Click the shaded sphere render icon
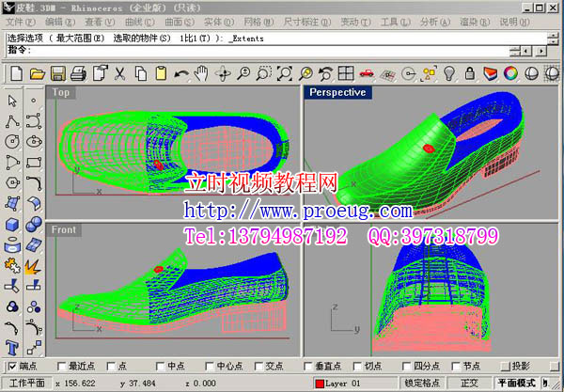564x392 pixels. pyautogui.click(x=531, y=73)
